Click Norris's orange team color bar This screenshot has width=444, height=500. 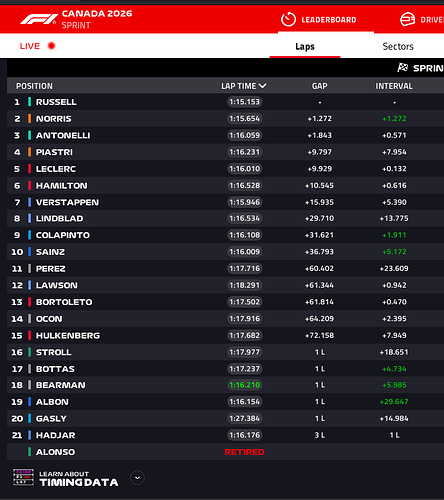tap(29, 118)
